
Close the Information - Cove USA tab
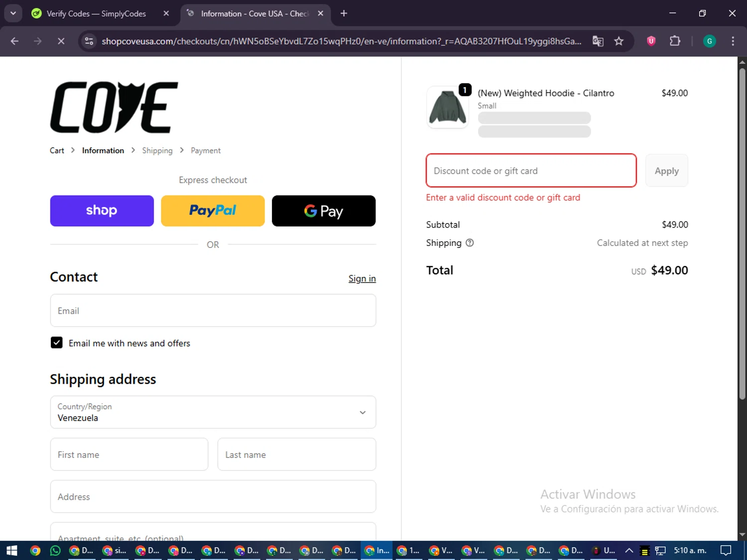[321, 13]
